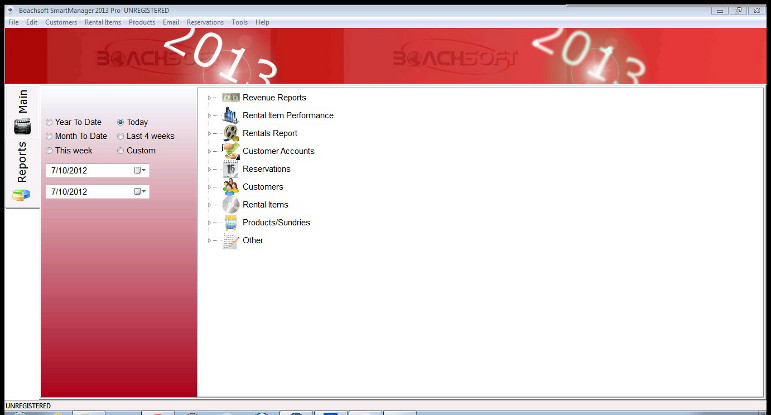Open the Email menu
The width and height of the screenshot is (771, 415).
(171, 22)
